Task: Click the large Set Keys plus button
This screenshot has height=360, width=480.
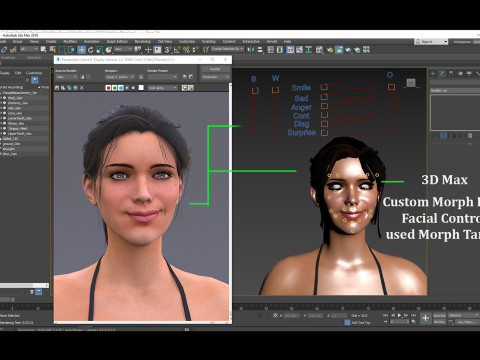Action: [x=425, y=318]
